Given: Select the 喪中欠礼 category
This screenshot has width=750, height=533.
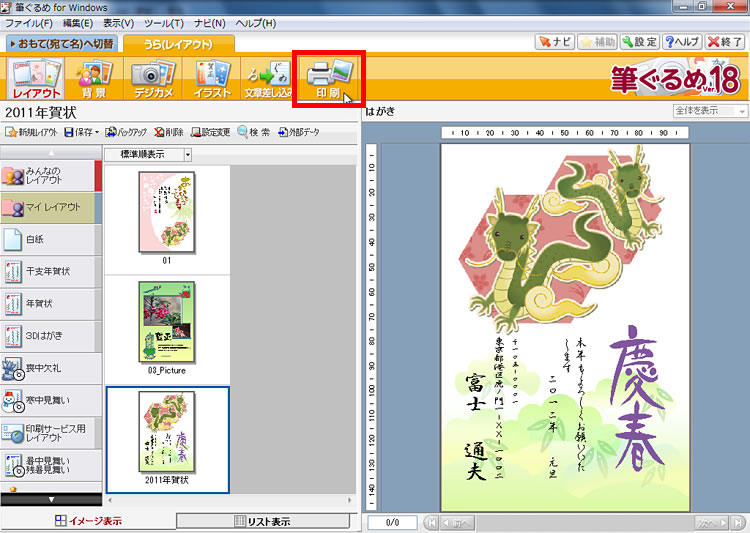Looking at the screenshot, I should pyautogui.click(x=51, y=368).
